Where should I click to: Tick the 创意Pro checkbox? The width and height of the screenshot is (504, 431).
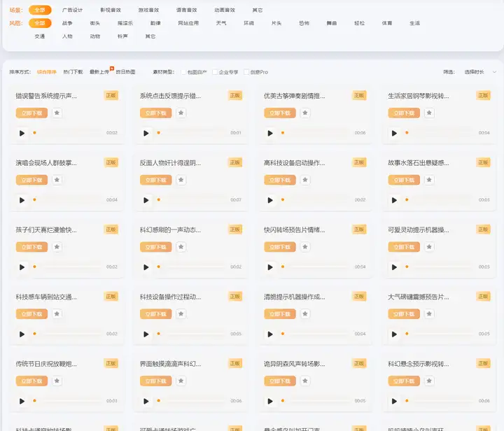coord(246,72)
